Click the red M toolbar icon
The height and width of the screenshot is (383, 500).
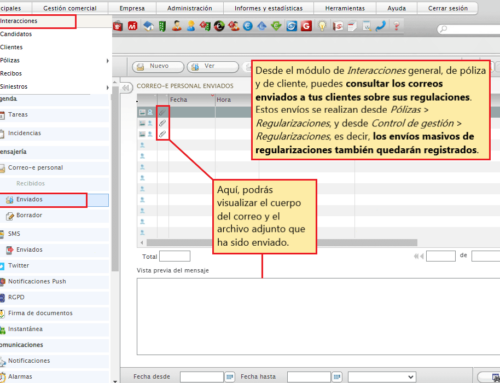pyautogui.click(x=133, y=26)
